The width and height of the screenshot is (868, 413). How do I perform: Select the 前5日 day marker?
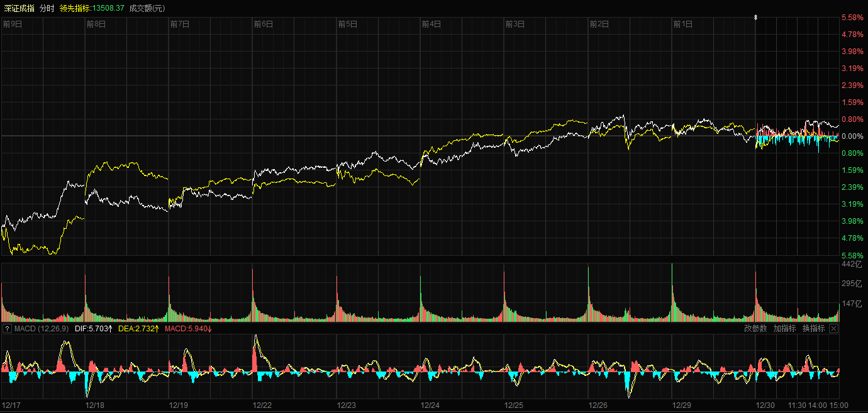pos(347,25)
